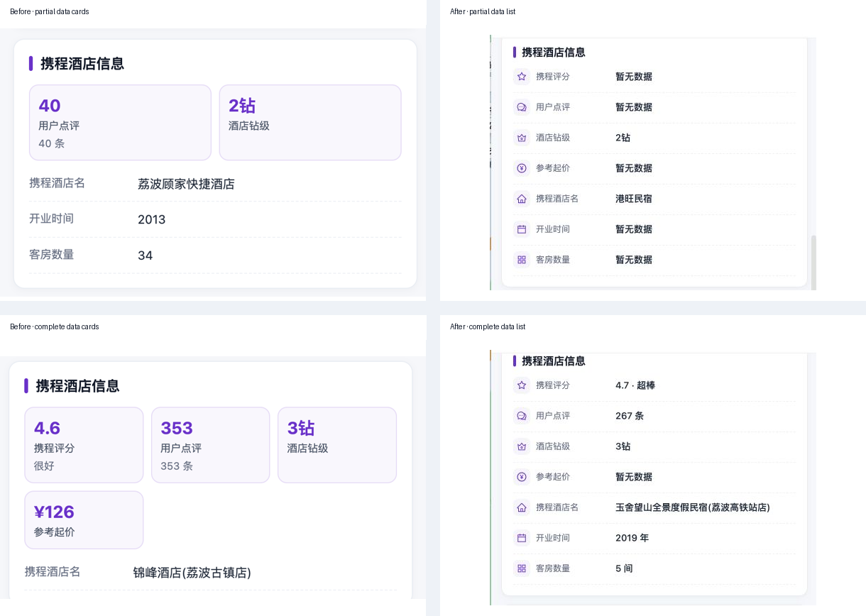Image resolution: width=866 pixels, height=616 pixels.
Task: Click room count value 5 间
Action: [x=624, y=568]
